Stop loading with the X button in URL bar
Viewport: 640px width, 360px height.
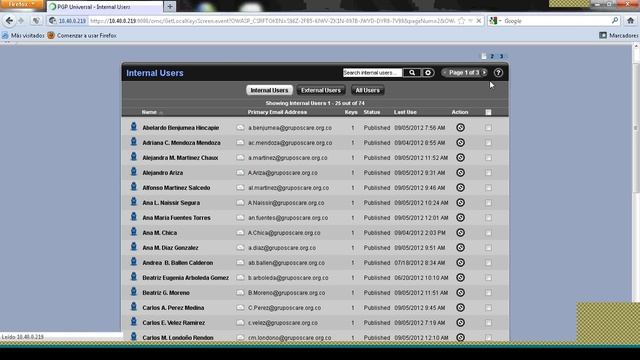(479, 21)
